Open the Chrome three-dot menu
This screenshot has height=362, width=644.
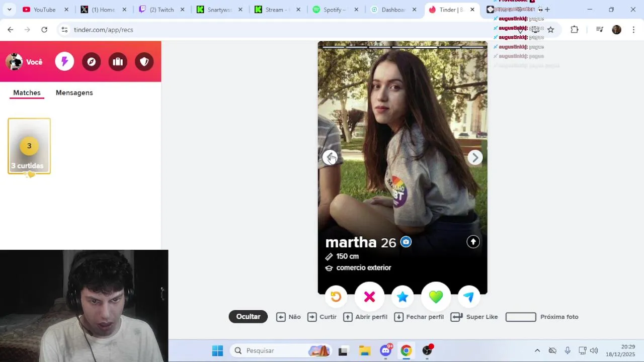coord(633,30)
